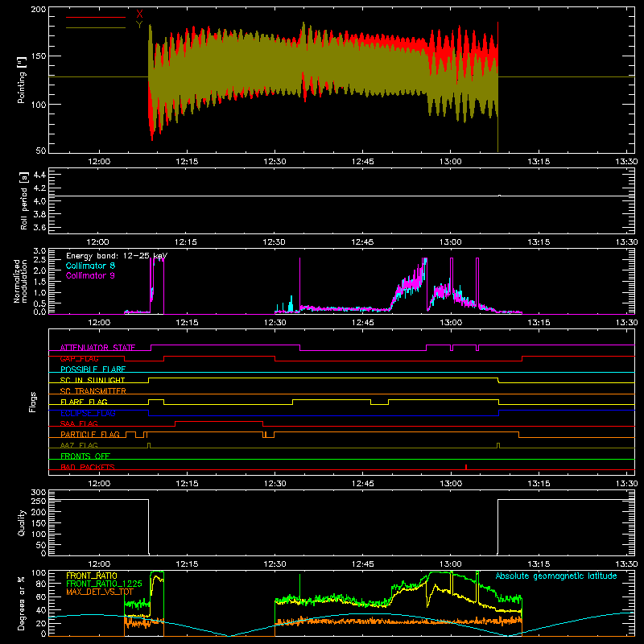Select the yellow FLARE_FLAG label
Screen dimensions: 644x644
[84, 402]
